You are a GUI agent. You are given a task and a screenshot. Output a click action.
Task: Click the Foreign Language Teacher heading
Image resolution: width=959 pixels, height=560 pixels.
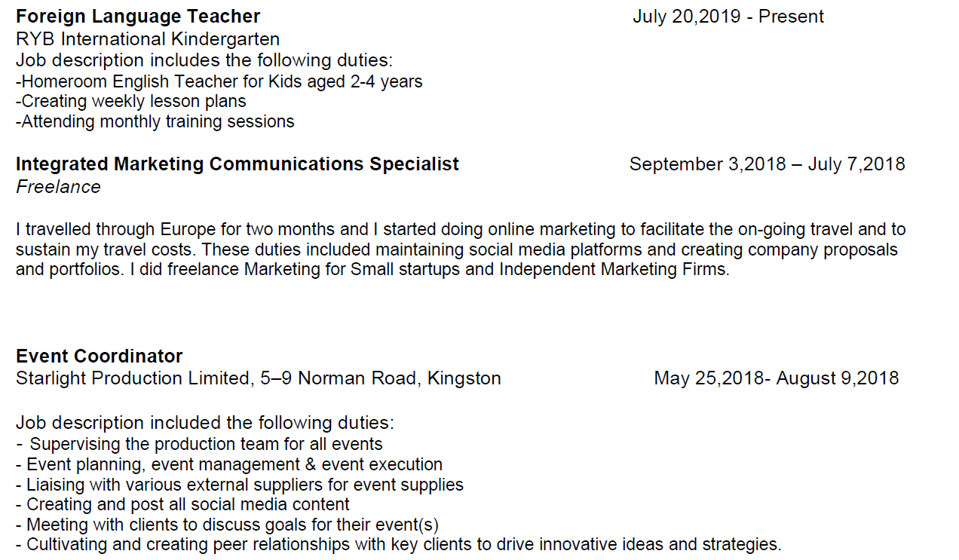tap(138, 17)
